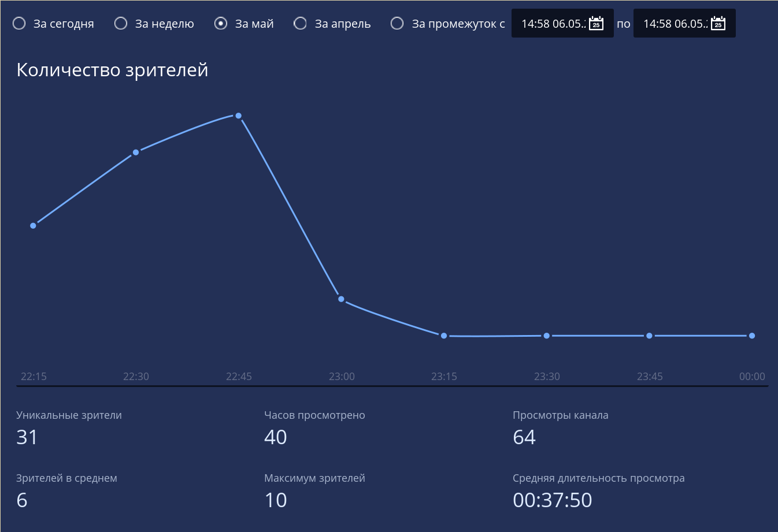
Task: Select the peak data point at 22:45
Action: pos(238,116)
